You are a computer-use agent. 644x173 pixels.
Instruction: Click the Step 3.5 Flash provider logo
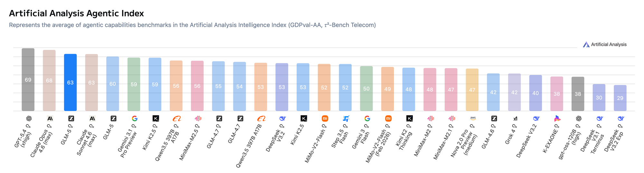pos(346,119)
